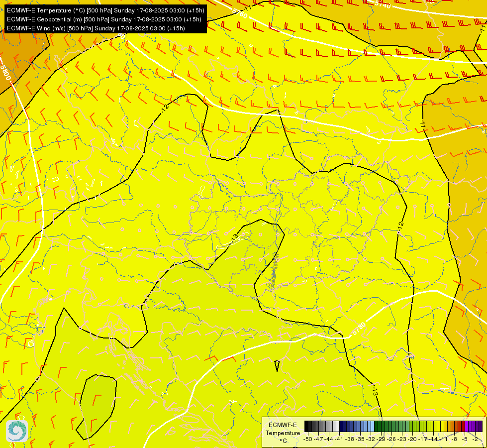Select the light blue swatch just left of -32
The height and width of the screenshot is (448, 487).
click(369, 426)
